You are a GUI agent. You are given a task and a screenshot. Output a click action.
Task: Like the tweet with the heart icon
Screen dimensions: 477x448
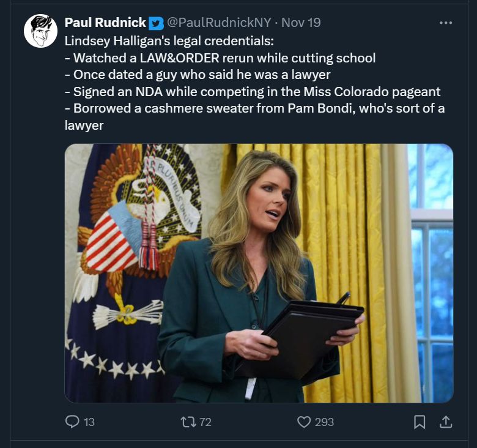[303, 422]
